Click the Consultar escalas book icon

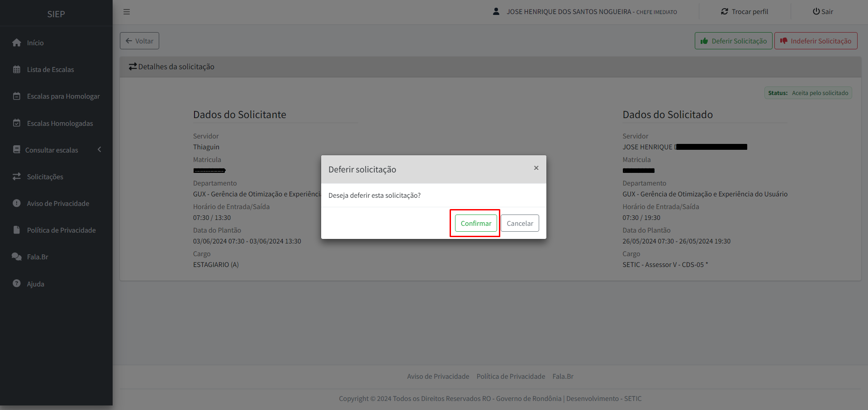(17, 149)
